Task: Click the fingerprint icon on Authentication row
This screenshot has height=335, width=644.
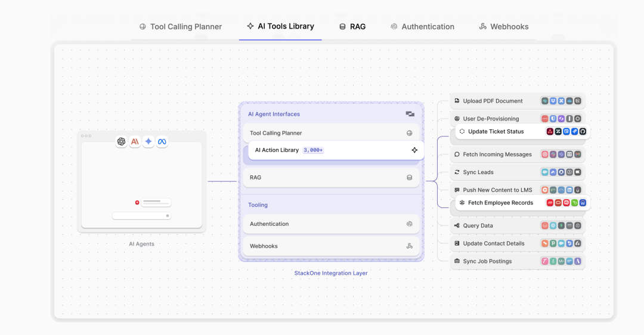Action: [410, 224]
